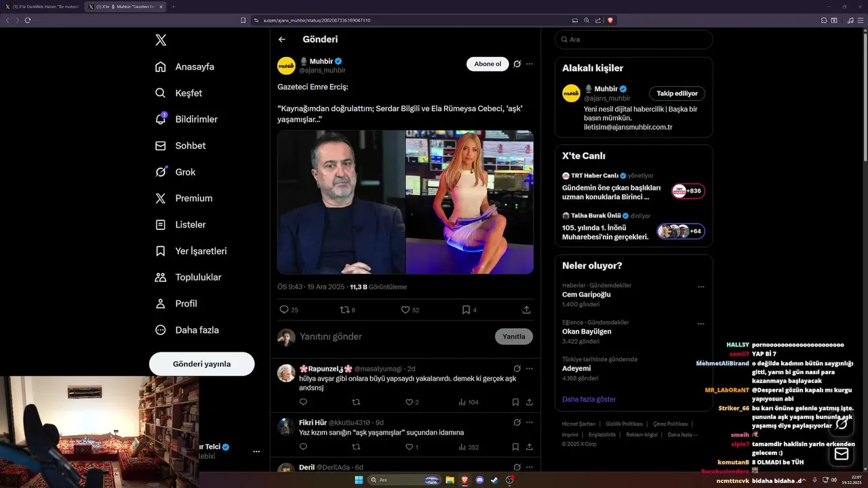Open the floating messages envelope button
This screenshot has width=868, height=488.
842,453
